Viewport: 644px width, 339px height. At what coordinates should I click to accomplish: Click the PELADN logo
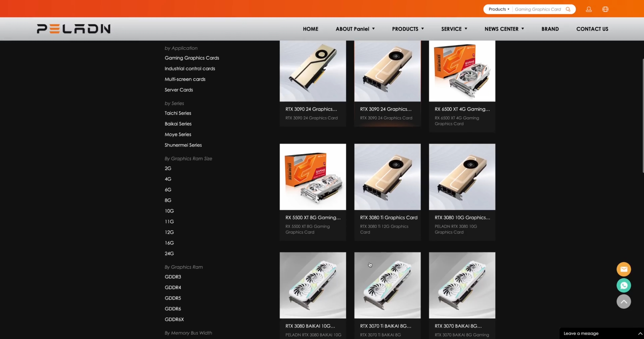click(x=73, y=29)
